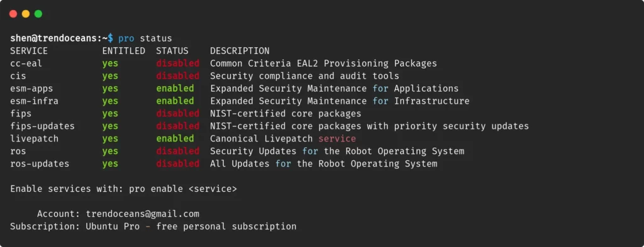Click the ENTITLED column header
This screenshot has width=644, height=247.
124,51
